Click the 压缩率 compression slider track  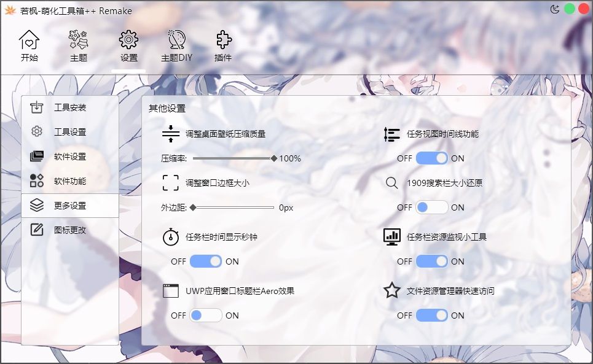234,158
